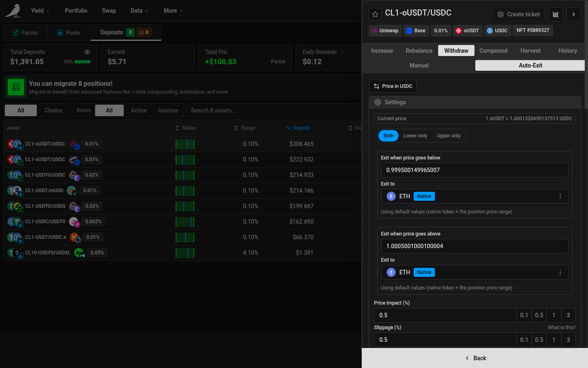Set price impact preset to 3
This screenshot has width=588, height=368.
tap(568, 315)
